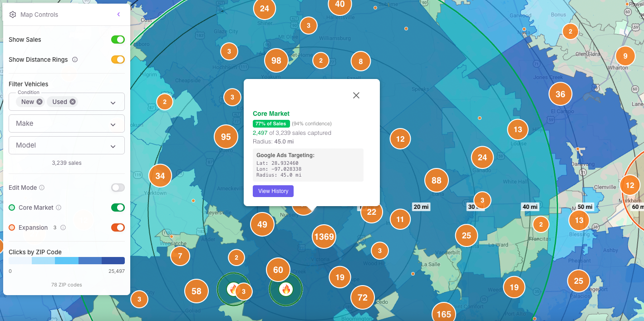Screen dimensions: 644x321
Task: Select the 1369 sales cluster marker
Action: point(324,237)
